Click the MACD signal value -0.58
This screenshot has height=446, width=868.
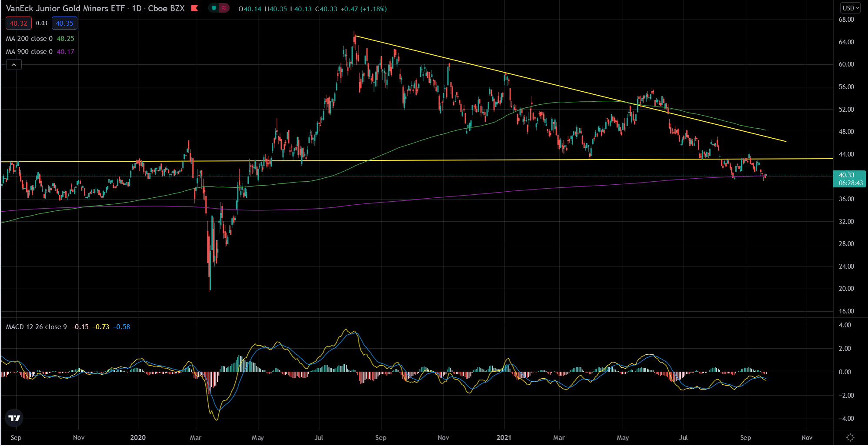click(x=122, y=327)
